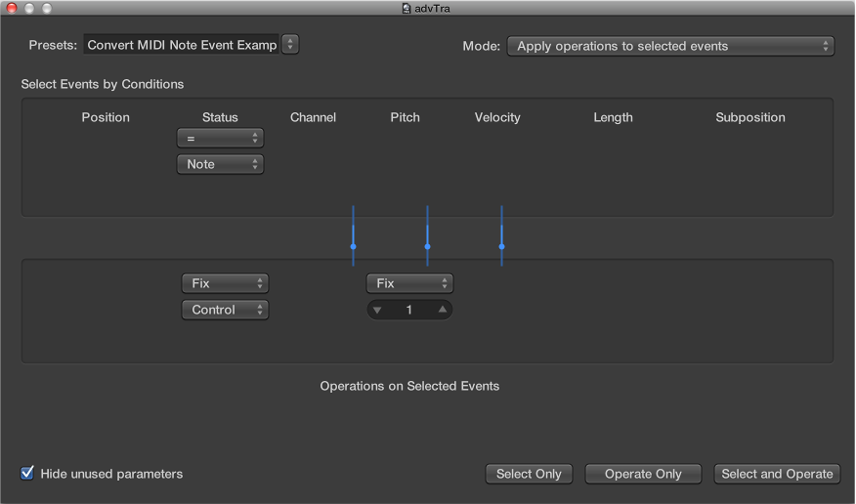Click the Pitch routing line handle
The width and height of the screenshot is (856, 504).
(x=427, y=246)
